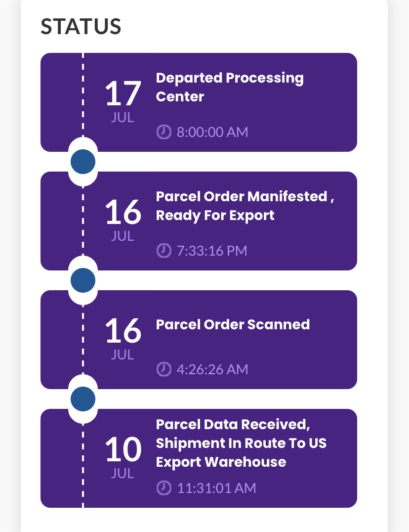Click the clock icon beside 11:31:01 AM
This screenshot has height=532, width=409.
click(x=164, y=488)
